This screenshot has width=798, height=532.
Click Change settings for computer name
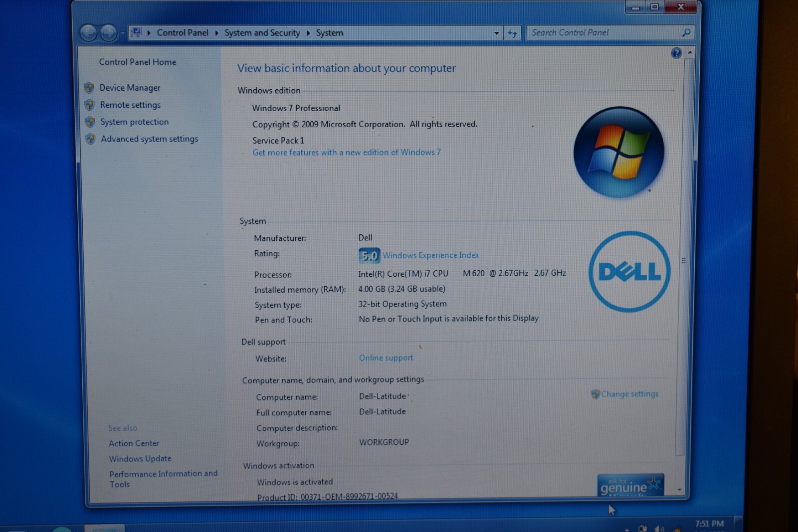click(x=629, y=394)
